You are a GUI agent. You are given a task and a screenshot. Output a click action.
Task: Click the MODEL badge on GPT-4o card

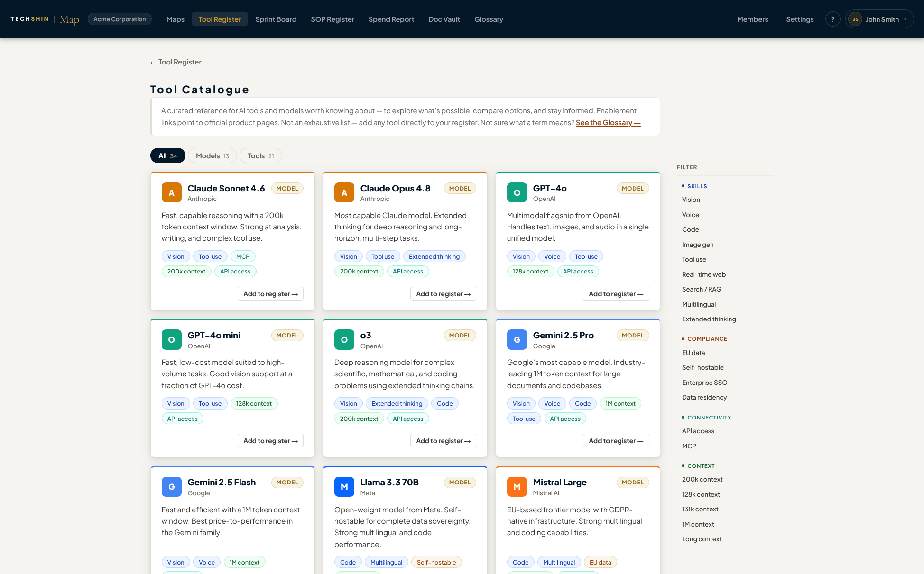coord(633,188)
